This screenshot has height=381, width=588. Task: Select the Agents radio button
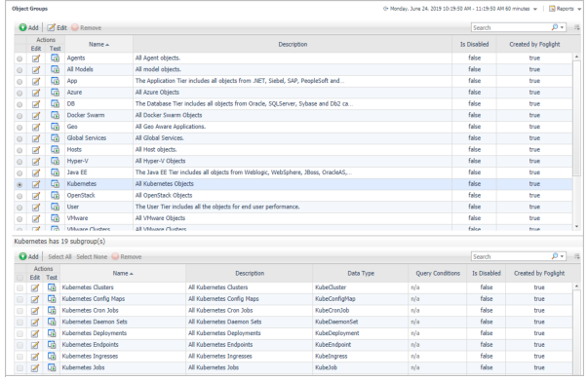[20, 58]
